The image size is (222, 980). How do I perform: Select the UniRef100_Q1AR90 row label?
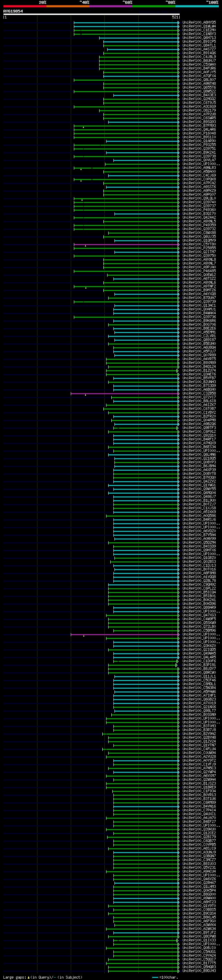click(x=199, y=141)
